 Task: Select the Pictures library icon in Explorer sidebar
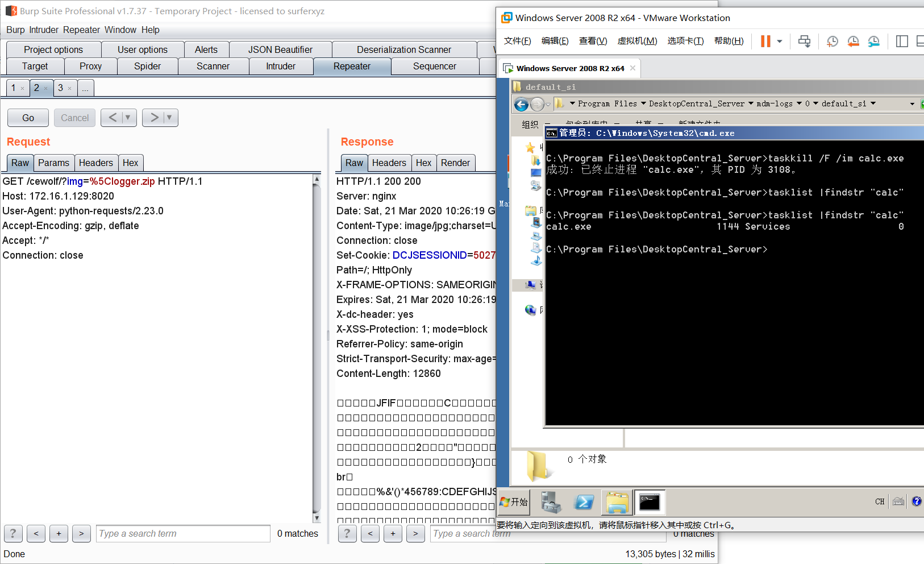(536, 236)
